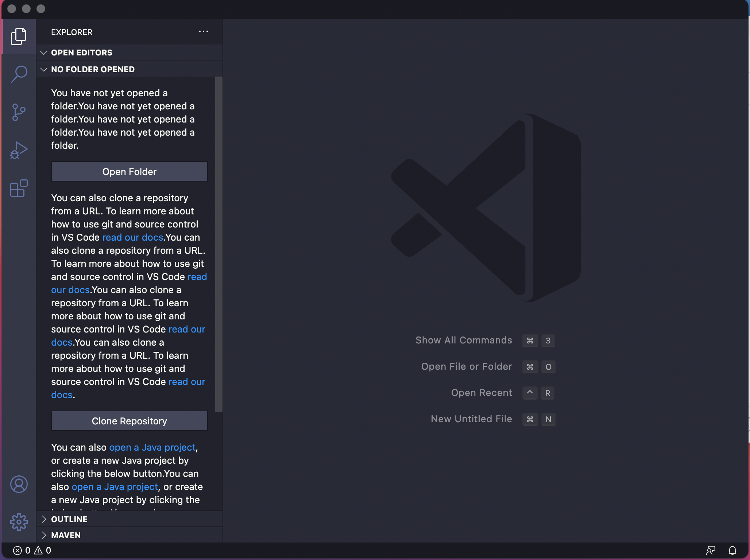Click the notifications bell in the status bar

[x=733, y=551]
